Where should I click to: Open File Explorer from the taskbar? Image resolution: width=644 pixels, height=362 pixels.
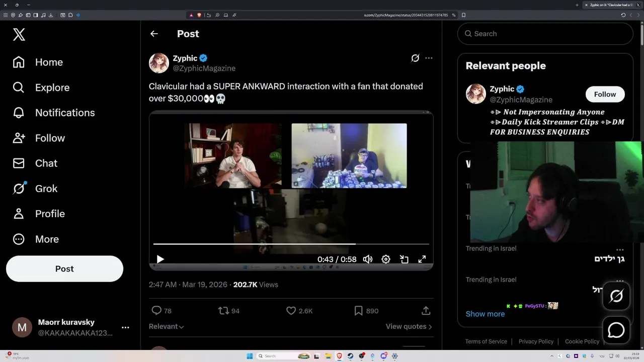click(x=329, y=356)
